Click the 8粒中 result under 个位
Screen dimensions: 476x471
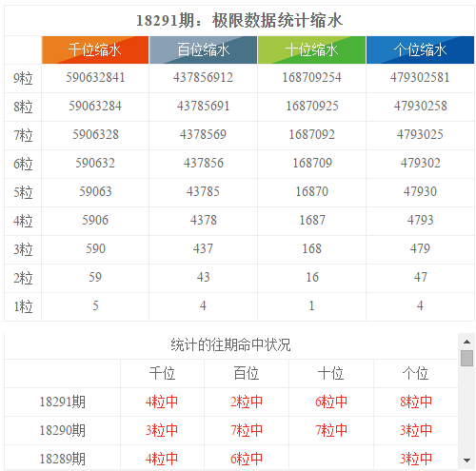416,402
